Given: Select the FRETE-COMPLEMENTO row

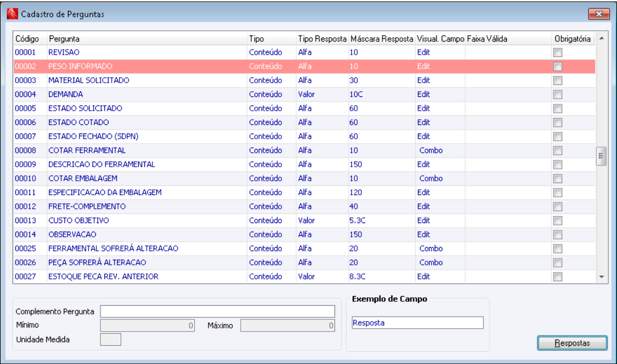Looking at the screenshot, I should (304, 207).
